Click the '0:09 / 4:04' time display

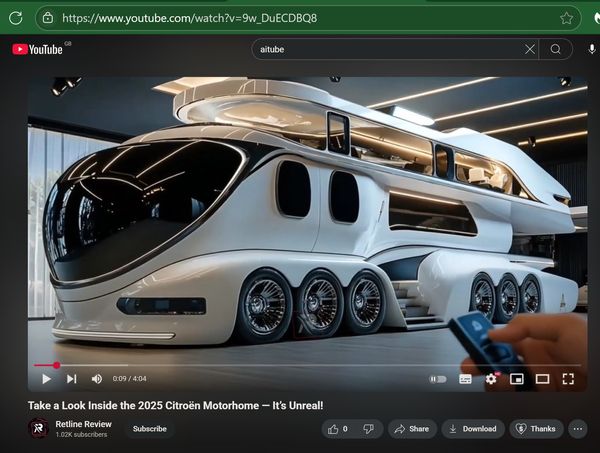click(129, 379)
